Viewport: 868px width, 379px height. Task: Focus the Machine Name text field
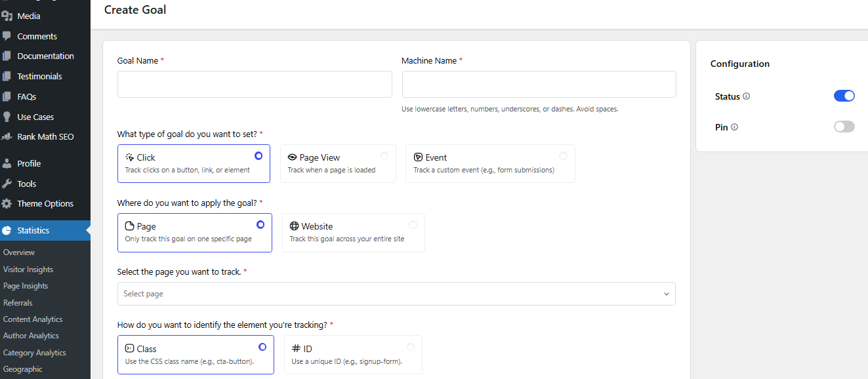539,85
